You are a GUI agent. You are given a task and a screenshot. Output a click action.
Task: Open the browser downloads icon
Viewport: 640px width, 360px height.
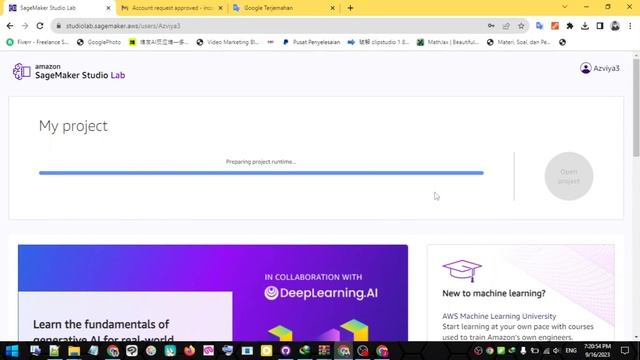585,26
